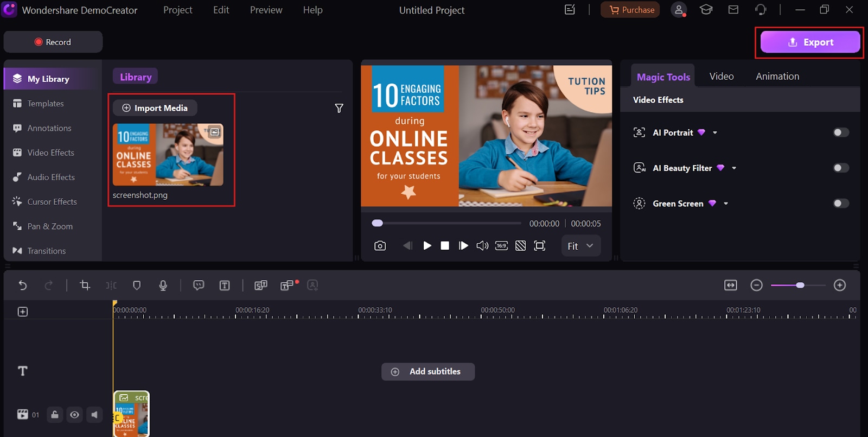Open Audio Effects in the sidebar
868x437 pixels.
(x=53, y=177)
